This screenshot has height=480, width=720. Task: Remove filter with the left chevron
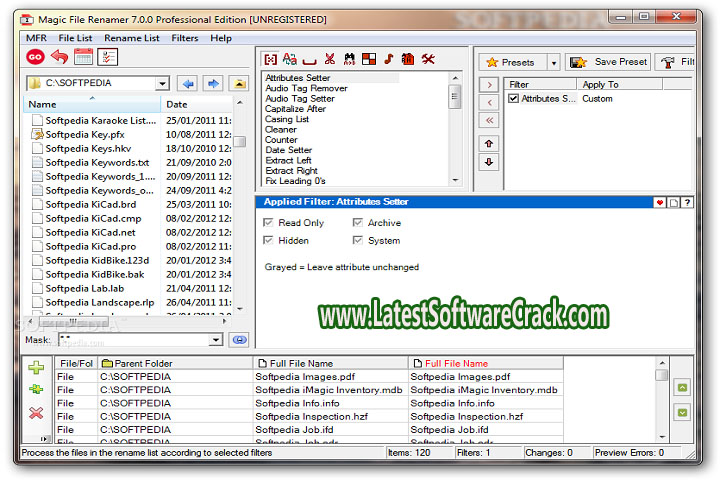click(x=489, y=102)
